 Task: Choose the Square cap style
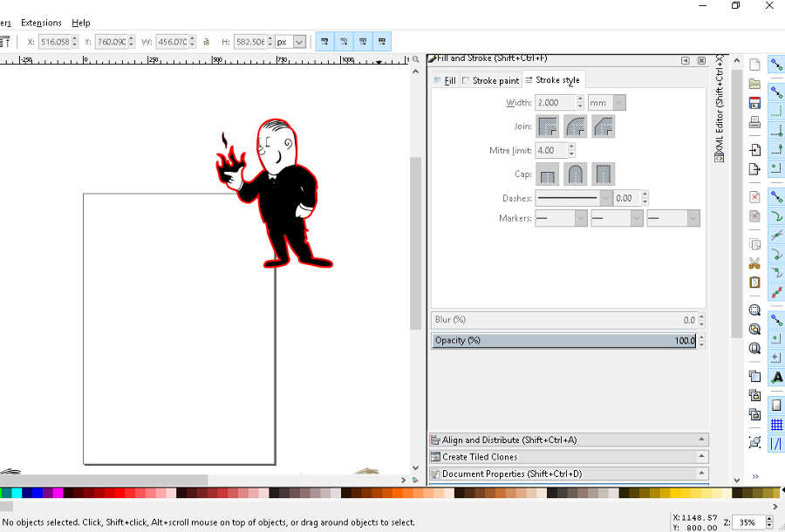(603, 174)
